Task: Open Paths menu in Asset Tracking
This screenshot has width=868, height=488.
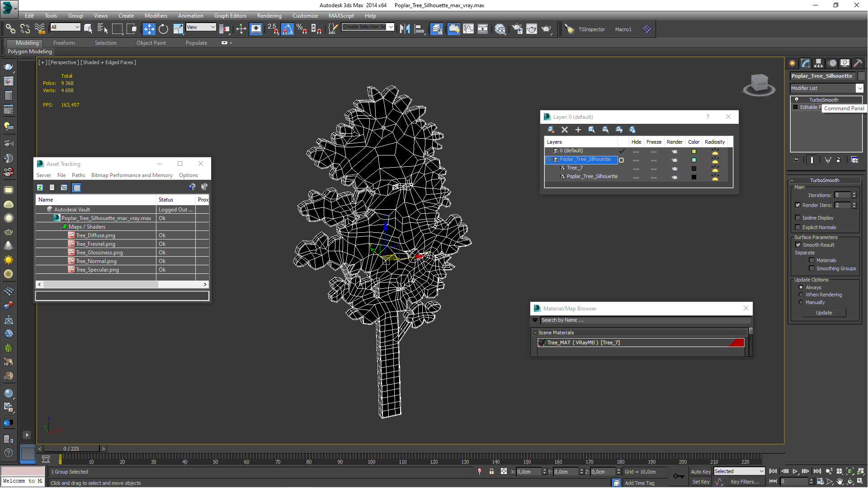Action: [78, 175]
